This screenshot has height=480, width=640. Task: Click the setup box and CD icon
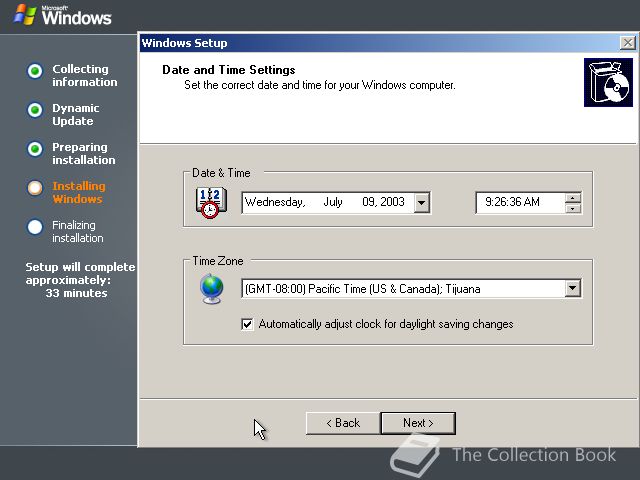point(608,82)
